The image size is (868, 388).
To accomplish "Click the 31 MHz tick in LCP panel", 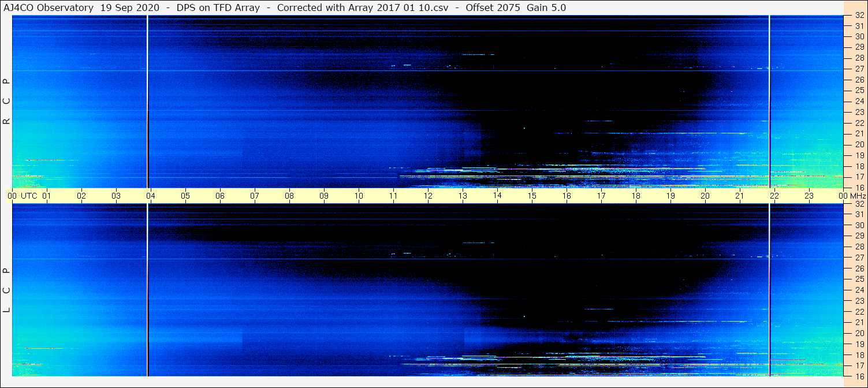I will 859,214.
